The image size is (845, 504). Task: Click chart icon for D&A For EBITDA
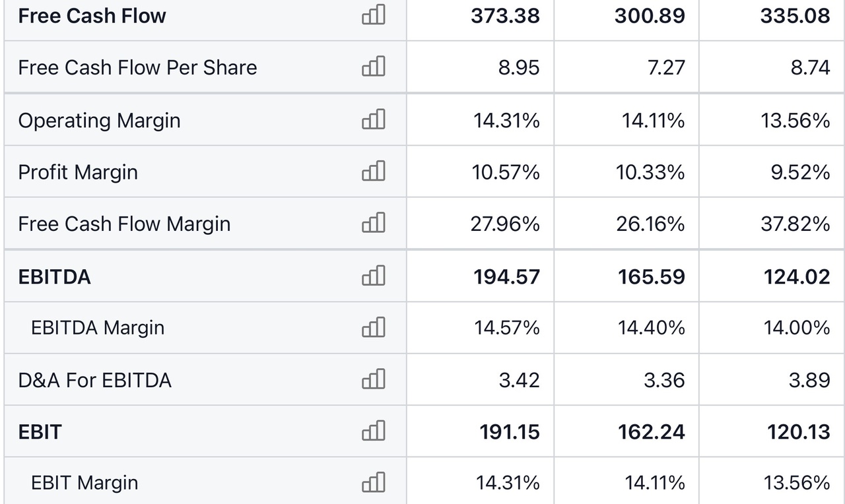[374, 379]
